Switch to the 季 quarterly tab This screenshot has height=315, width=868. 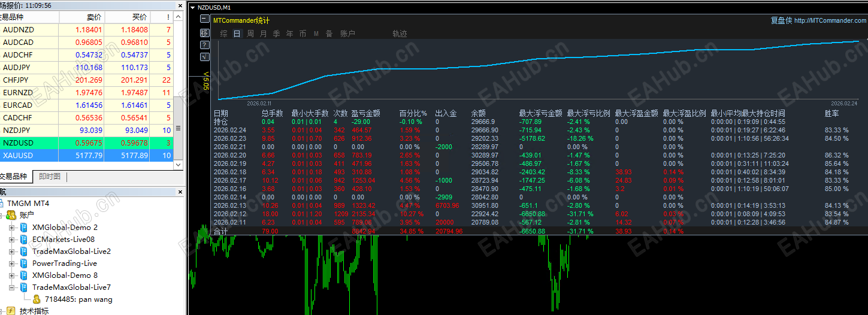click(x=277, y=34)
